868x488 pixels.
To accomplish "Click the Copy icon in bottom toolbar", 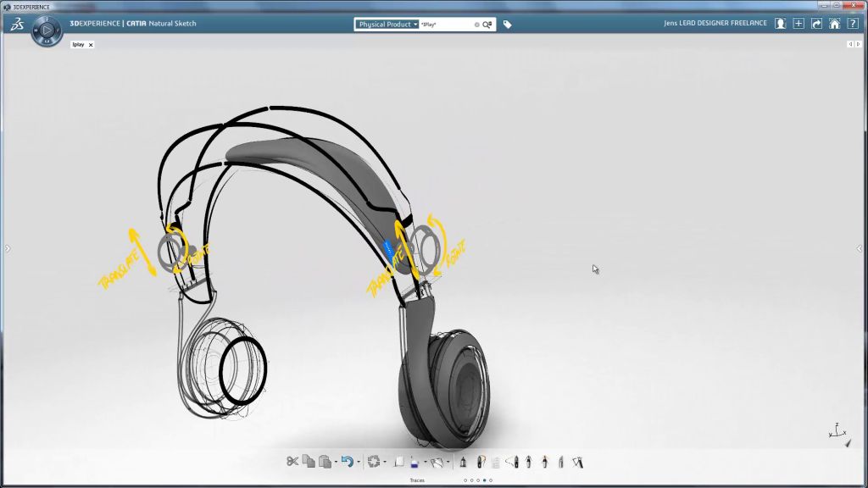I will click(309, 462).
